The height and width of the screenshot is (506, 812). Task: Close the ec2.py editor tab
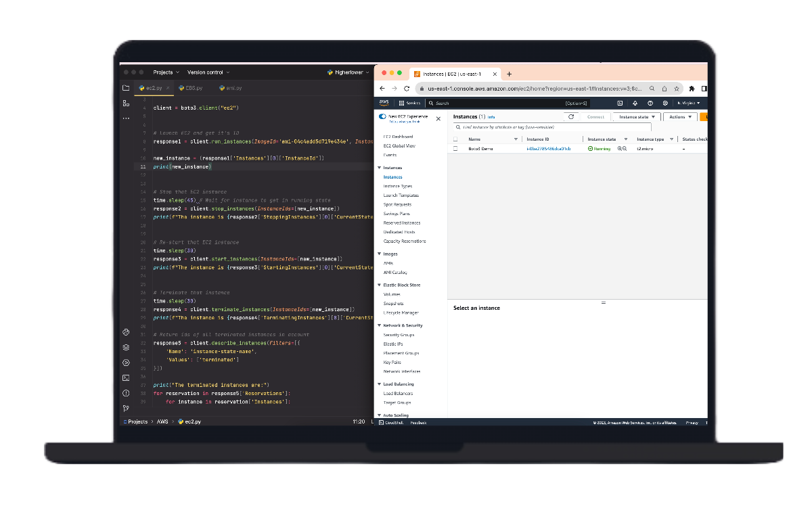(x=168, y=88)
